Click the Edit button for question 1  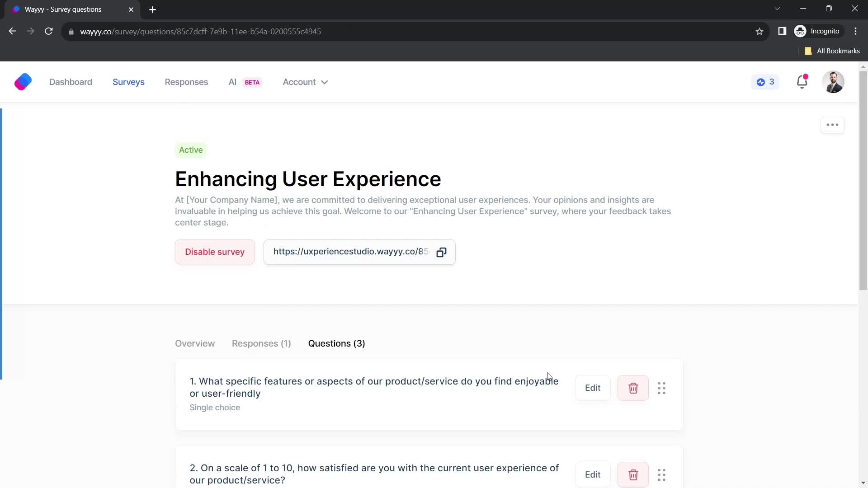click(x=592, y=388)
